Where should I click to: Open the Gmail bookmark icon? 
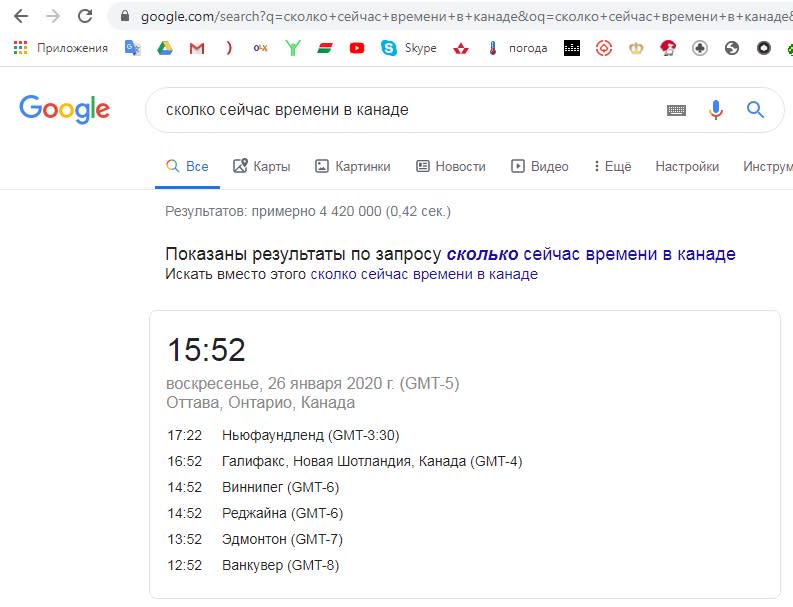tap(197, 48)
